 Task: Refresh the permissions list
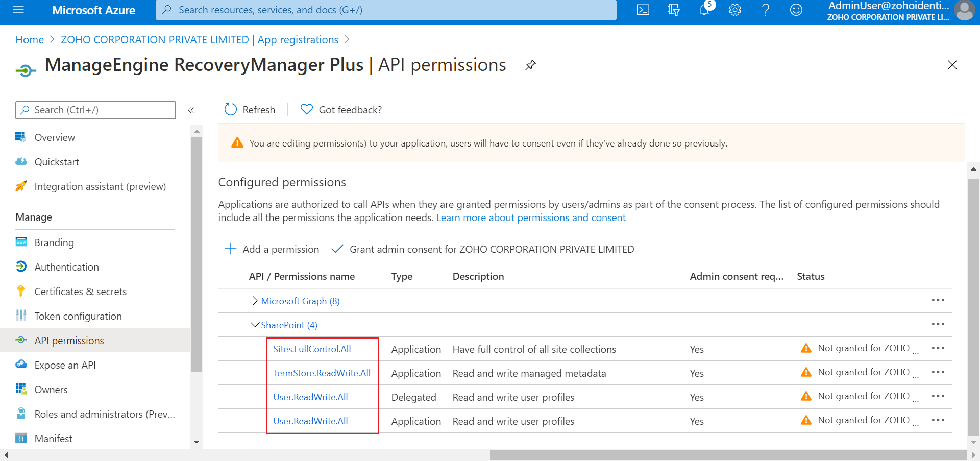pyautogui.click(x=250, y=110)
